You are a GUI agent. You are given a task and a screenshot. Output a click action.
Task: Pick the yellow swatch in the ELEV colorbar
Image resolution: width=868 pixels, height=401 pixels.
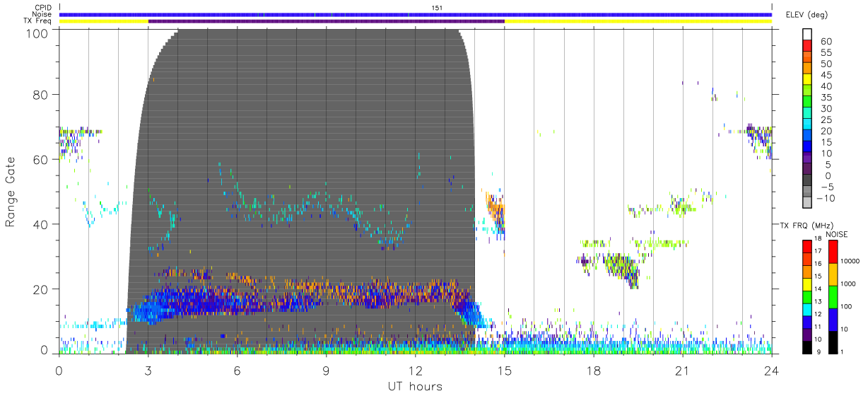pos(807,81)
